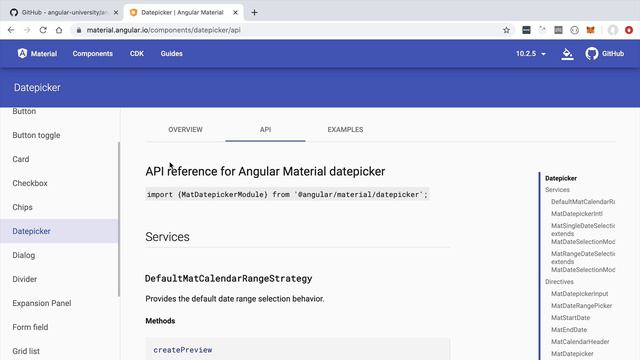640x360 pixels.
Task: Jump to MatEndDate in contents
Action: 569,329
